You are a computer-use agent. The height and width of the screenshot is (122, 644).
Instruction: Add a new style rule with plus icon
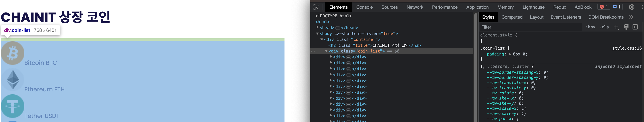click(x=616, y=27)
